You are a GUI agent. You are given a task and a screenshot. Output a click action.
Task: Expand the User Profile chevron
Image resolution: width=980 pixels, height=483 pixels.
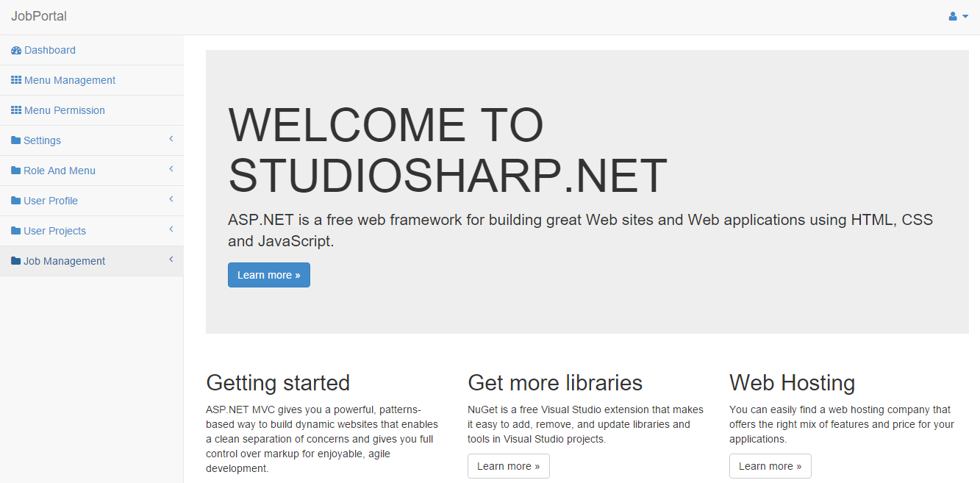click(171, 199)
